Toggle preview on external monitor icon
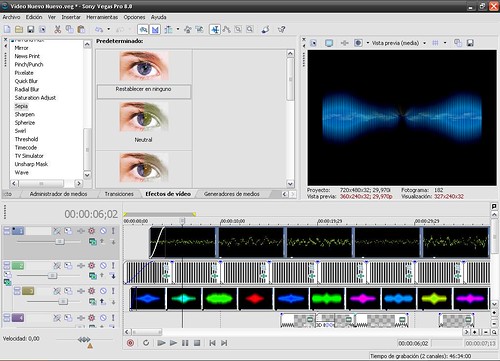 tap(329, 43)
